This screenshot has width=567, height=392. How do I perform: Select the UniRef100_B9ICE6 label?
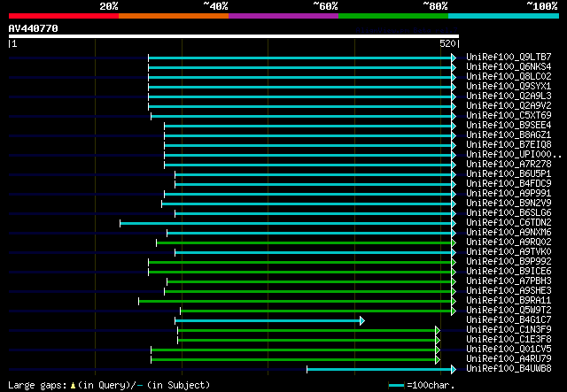click(509, 272)
